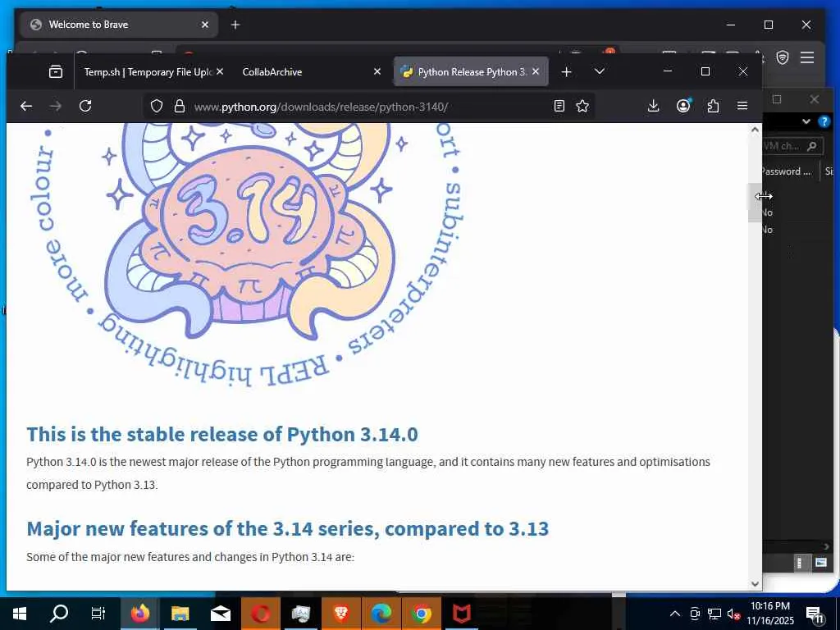Launch Opera from the taskbar

(260, 614)
